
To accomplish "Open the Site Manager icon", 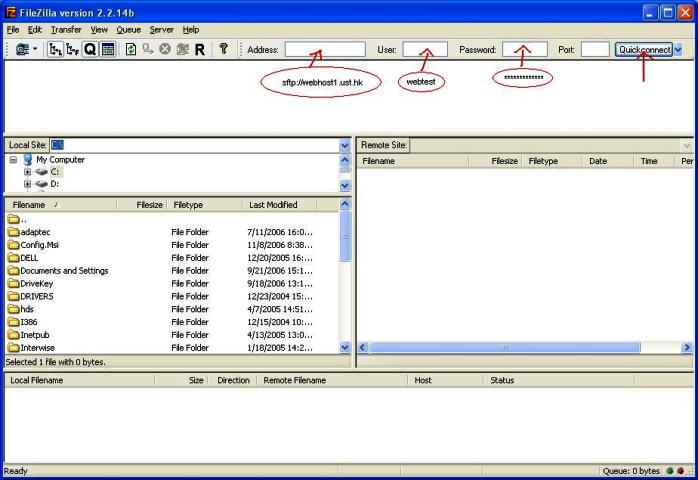I will pyautogui.click(x=21, y=49).
